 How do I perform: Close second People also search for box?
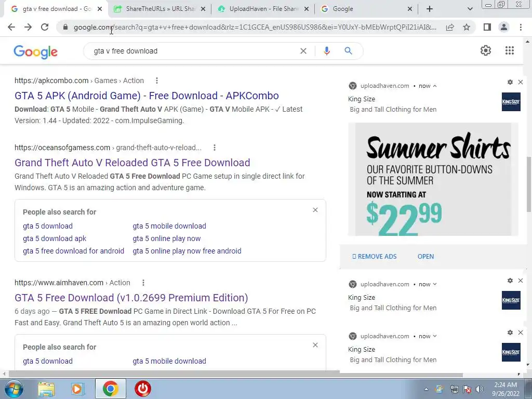315,345
